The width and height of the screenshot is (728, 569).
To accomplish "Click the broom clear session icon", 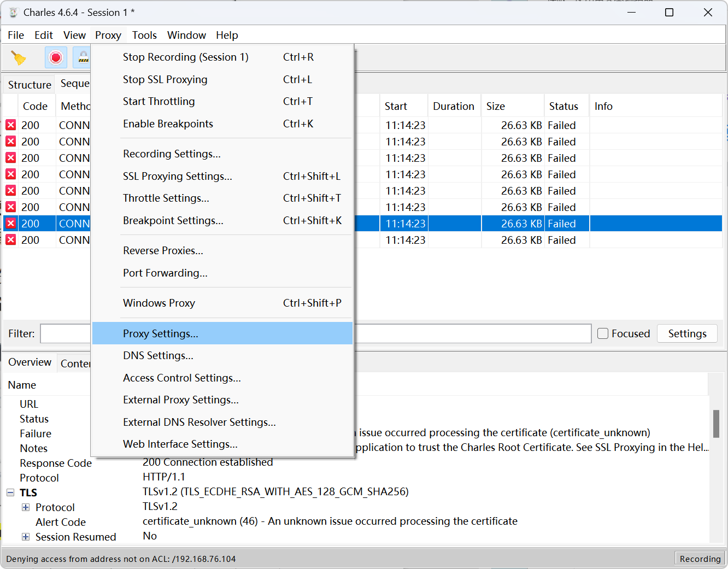I will pyautogui.click(x=19, y=57).
